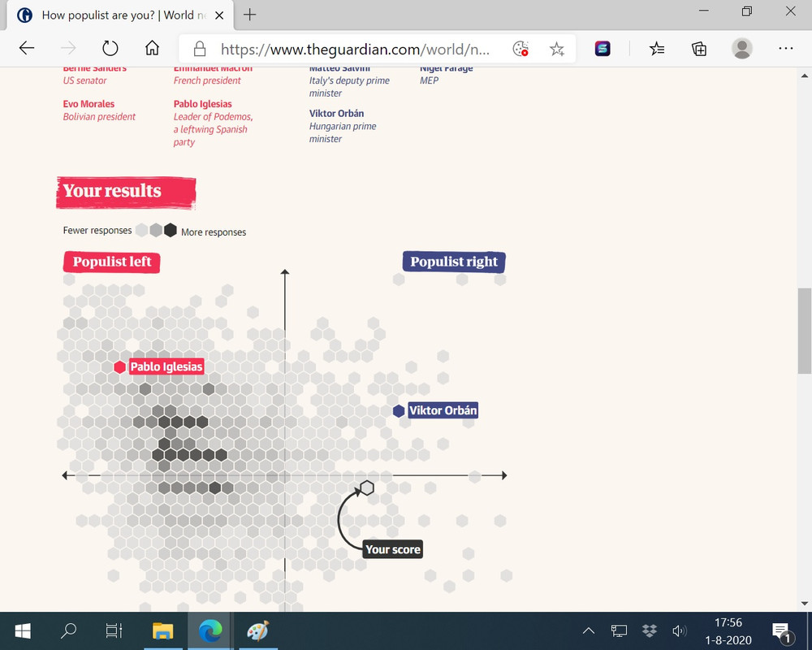The width and height of the screenshot is (812, 650).
Task: Open Windows taskbar search
Action: tap(68, 630)
